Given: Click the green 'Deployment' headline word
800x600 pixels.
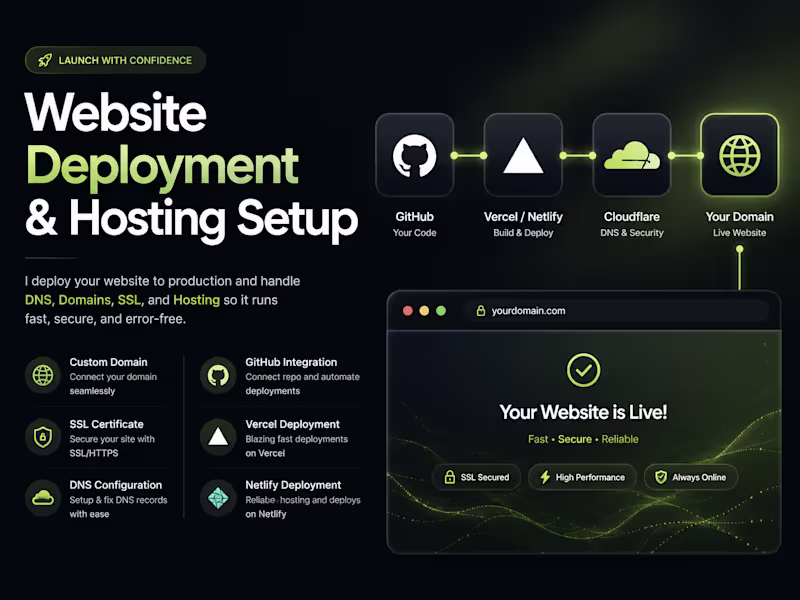Looking at the screenshot, I should coord(162,167).
